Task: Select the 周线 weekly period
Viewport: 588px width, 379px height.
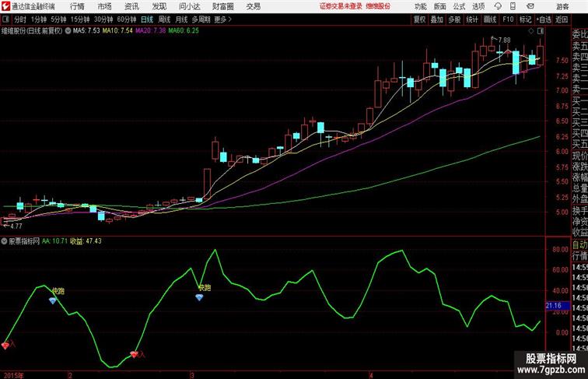Action: [164, 19]
